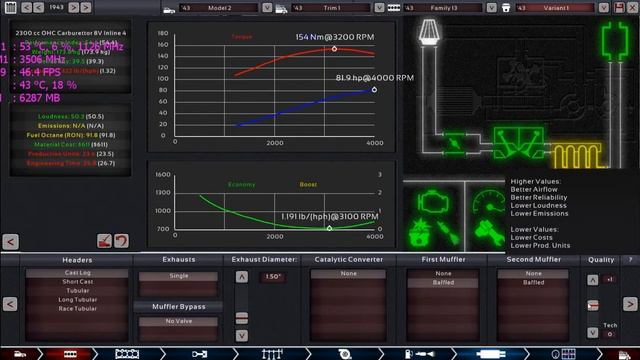
Task: Select Baffled for first muffler
Action: (443, 282)
